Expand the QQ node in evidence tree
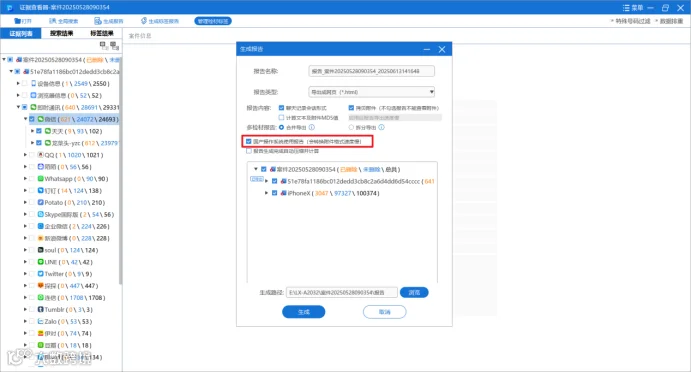The height and width of the screenshot is (372, 692). (25, 155)
